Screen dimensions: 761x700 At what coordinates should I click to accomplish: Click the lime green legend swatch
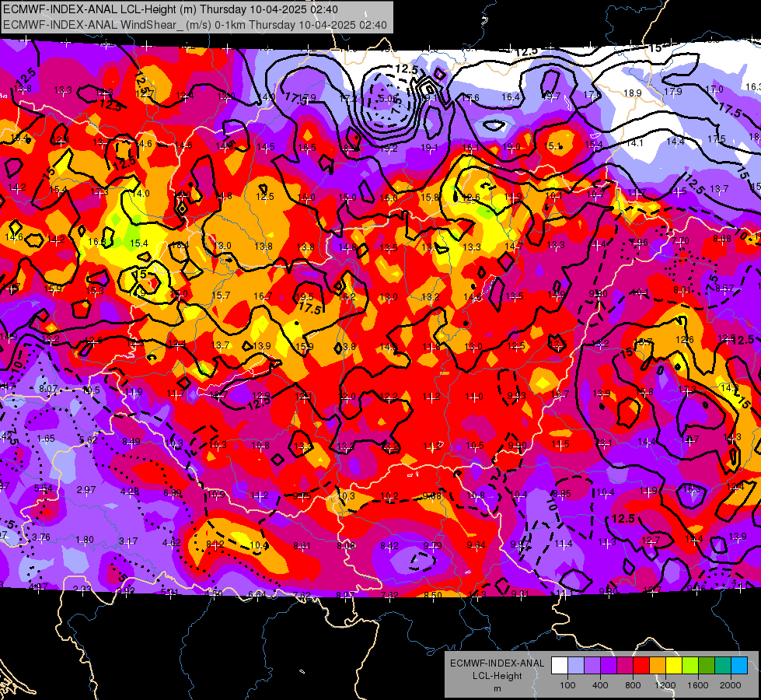point(690,665)
